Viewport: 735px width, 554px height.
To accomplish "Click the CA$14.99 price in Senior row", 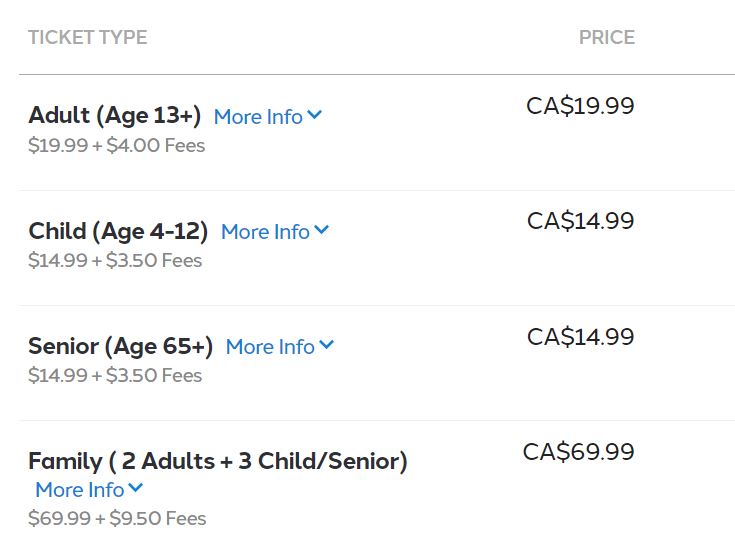I will pyautogui.click(x=580, y=336).
